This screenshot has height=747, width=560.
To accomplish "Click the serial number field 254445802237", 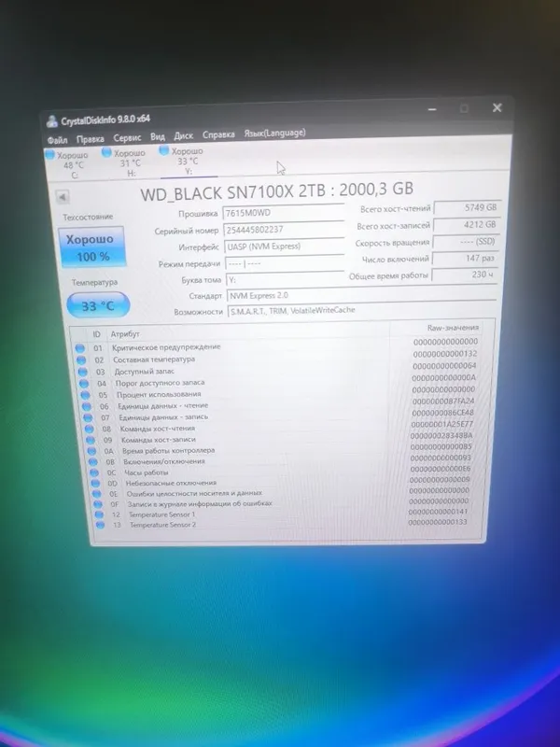I will 284,229.
